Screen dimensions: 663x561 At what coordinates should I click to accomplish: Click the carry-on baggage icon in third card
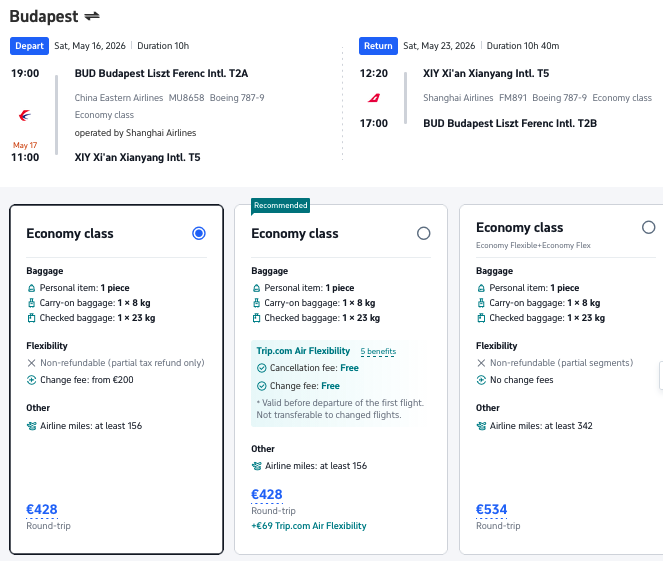[x=481, y=303]
